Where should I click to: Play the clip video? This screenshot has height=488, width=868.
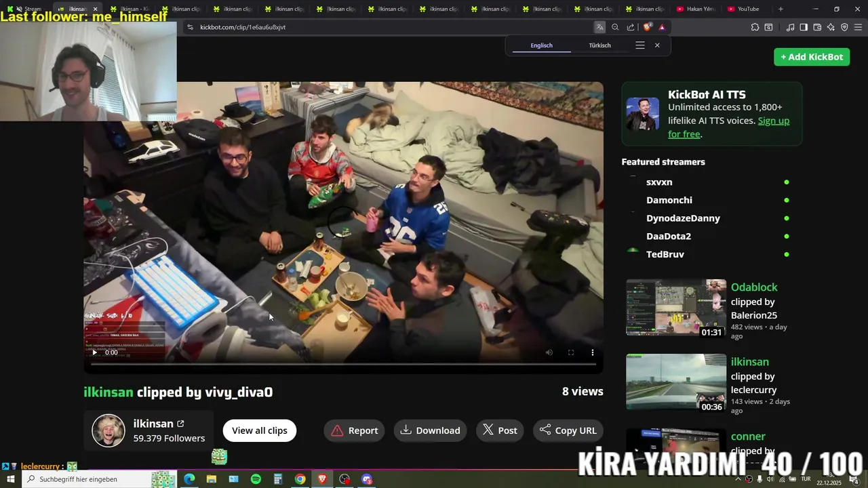[x=94, y=352]
